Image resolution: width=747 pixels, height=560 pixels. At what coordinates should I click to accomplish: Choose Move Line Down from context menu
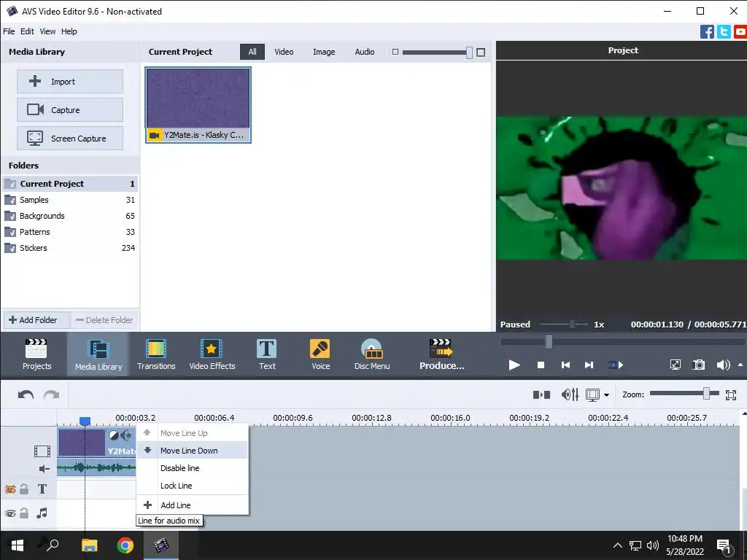[193, 451]
